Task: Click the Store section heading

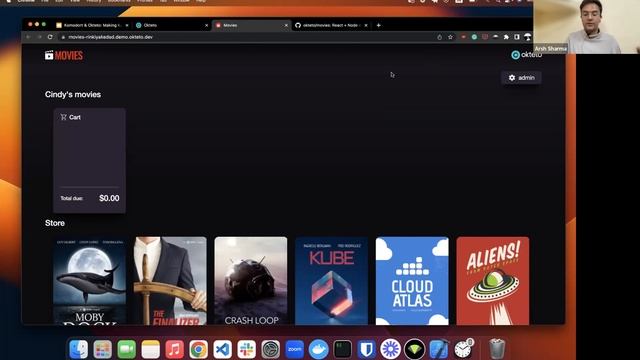Action: (x=55, y=223)
